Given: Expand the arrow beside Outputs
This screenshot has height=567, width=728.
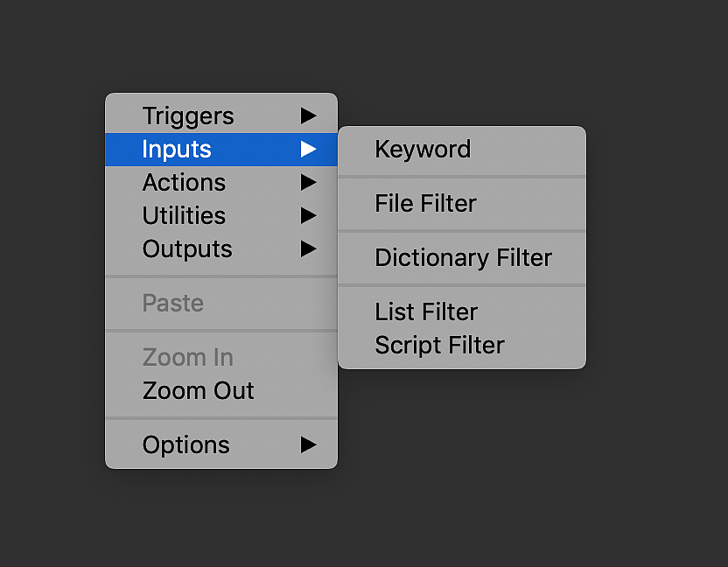Looking at the screenshot, I should [308, 248].
